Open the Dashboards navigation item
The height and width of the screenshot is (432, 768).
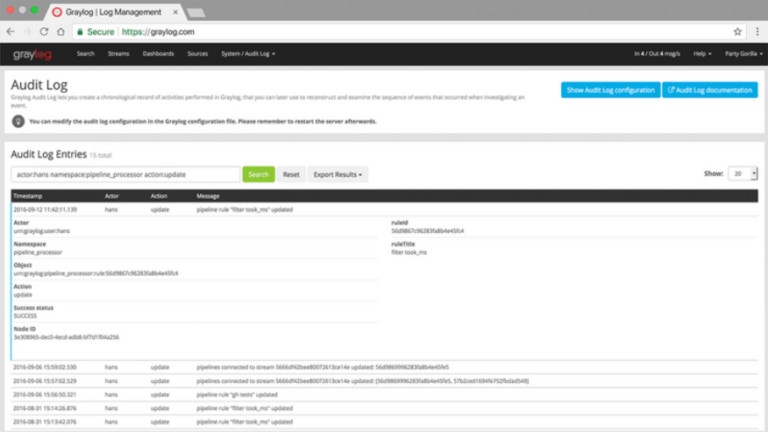[158, 54]
